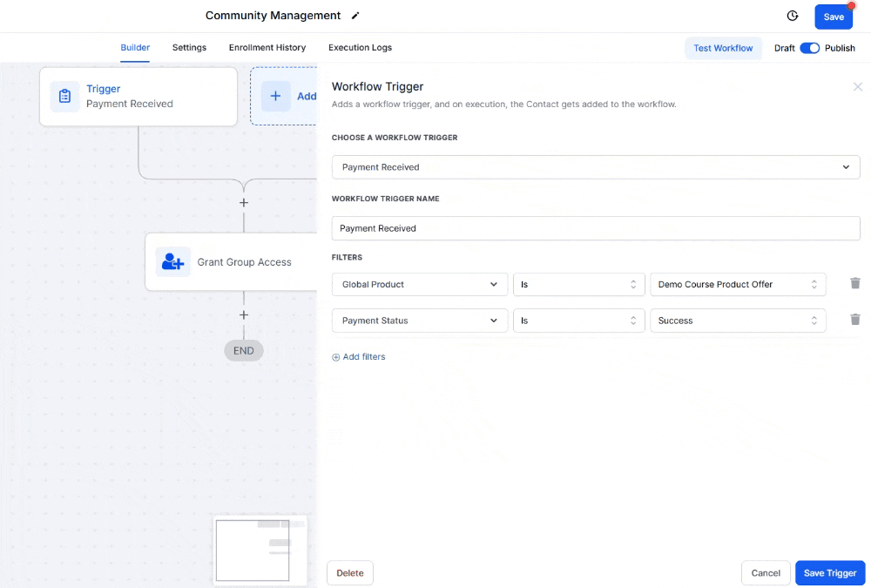
Task: Open the Success value selector
Action: point(738,321)
